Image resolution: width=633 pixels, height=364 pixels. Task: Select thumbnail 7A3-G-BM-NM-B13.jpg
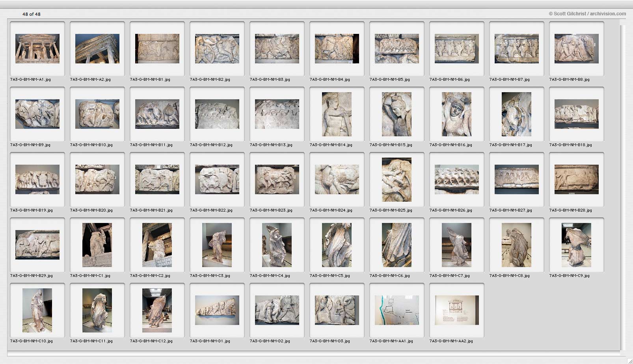click(277, 114)
